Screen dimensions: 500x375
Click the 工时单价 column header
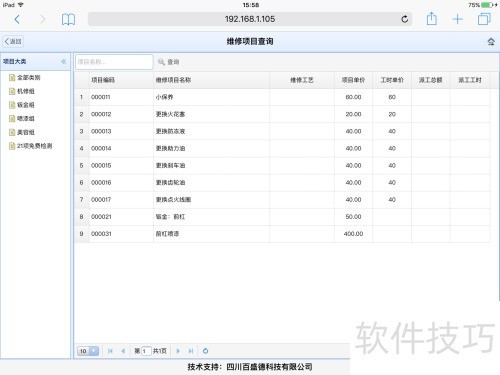pyautogui.click(x=392, y=80)
